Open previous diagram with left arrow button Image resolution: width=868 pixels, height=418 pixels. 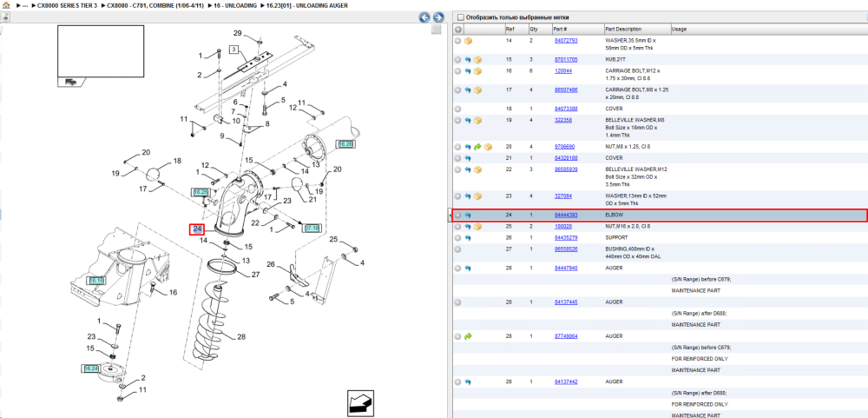pos(424,17)
